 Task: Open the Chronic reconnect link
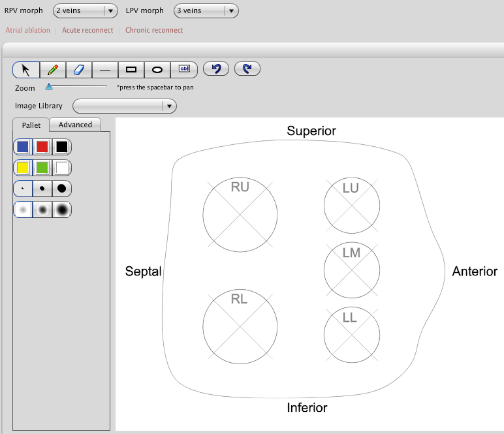[x=154, y=30]
